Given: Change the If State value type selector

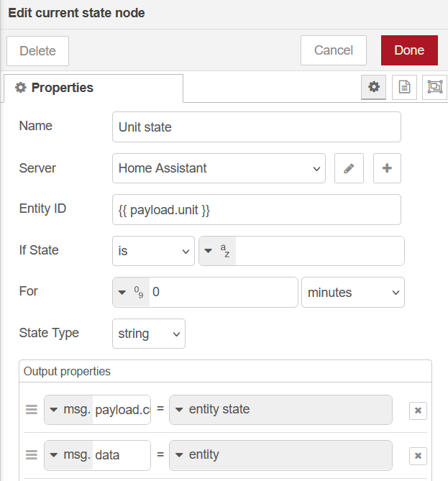Looking at the screenshot, I should coord(217,251).
